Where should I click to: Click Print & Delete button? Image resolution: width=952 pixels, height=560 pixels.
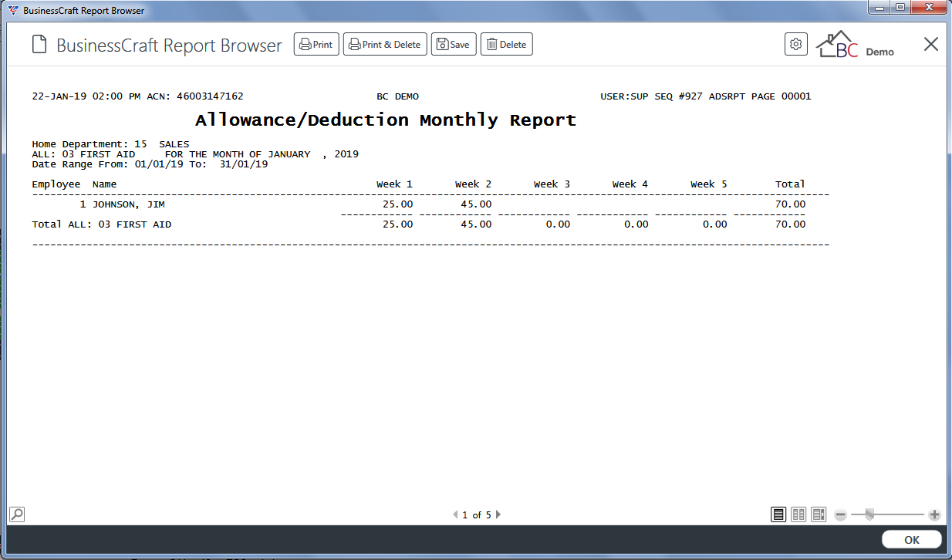pyautogui.click(x=385, y=44)
